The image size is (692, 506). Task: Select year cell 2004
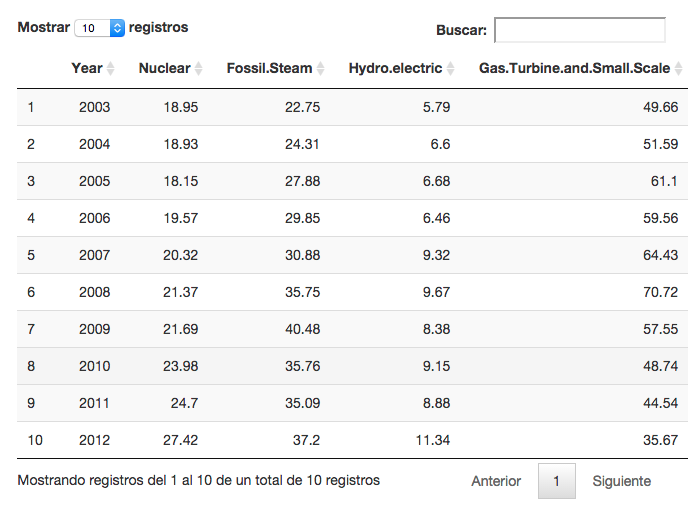click(x=94, y=144)
